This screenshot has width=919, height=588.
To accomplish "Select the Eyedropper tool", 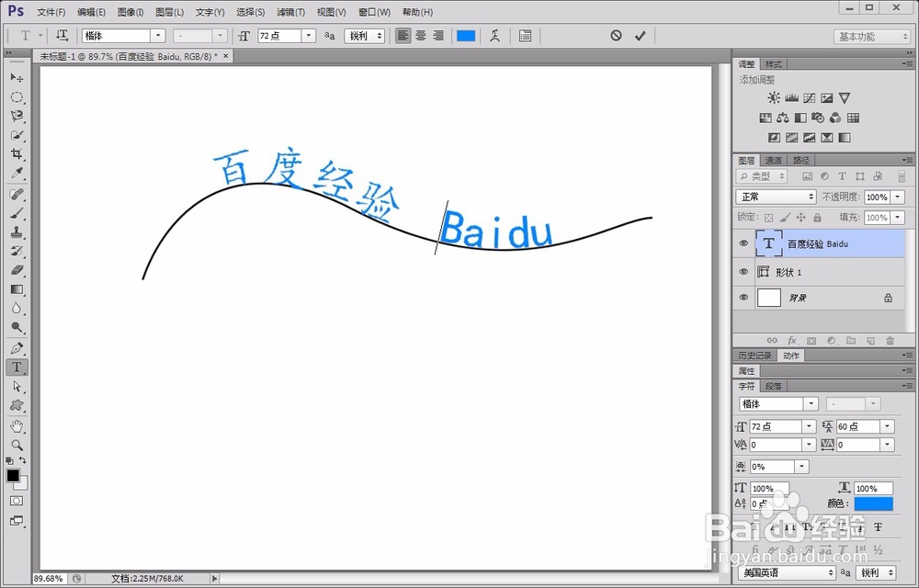I will (17, 174).
